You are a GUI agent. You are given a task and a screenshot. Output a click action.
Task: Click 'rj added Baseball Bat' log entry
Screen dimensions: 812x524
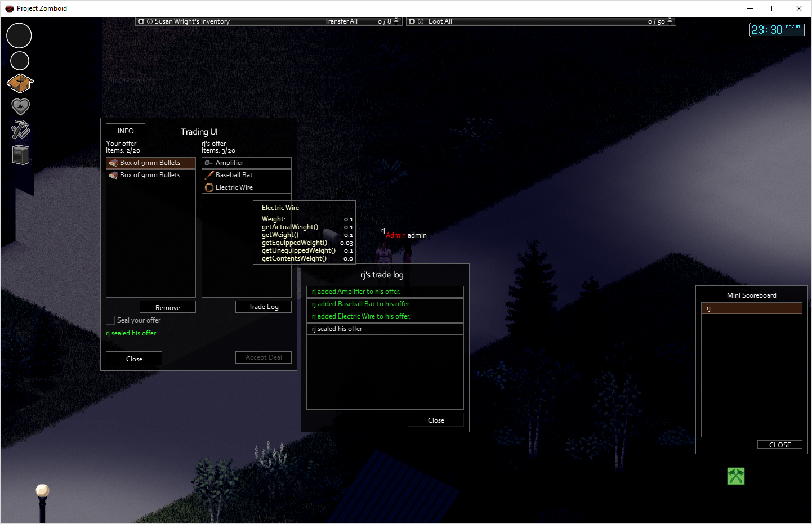click(385, 304)
